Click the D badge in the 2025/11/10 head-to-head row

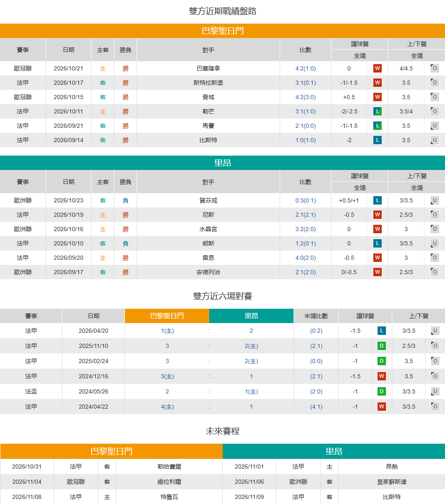[381, 346]
